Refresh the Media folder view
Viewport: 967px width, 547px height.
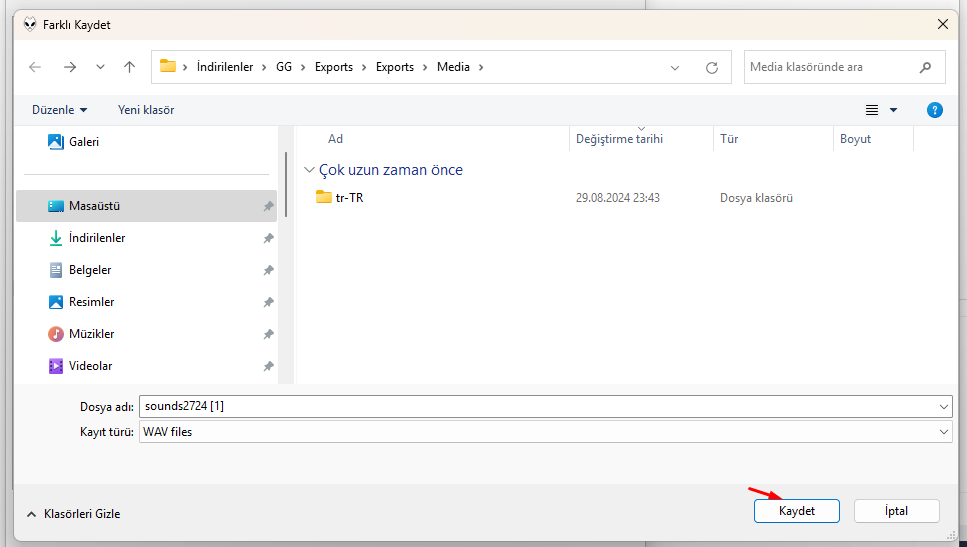712,68
